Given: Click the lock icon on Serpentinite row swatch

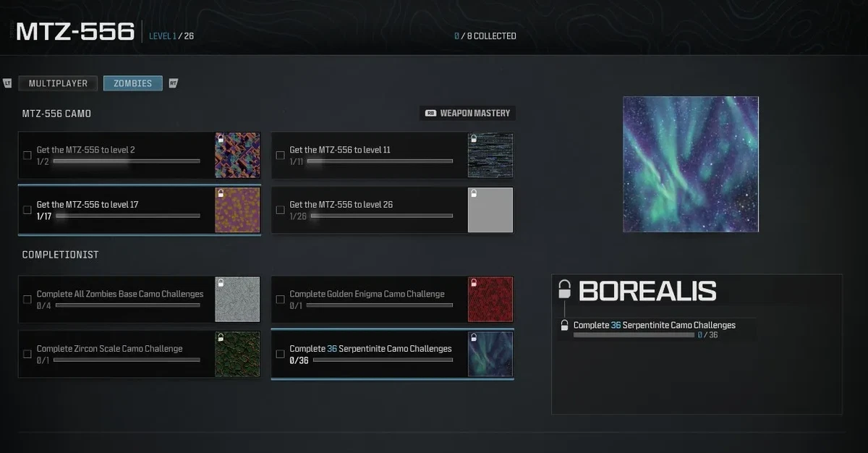Looking at the screenshot, I should 474,337.
